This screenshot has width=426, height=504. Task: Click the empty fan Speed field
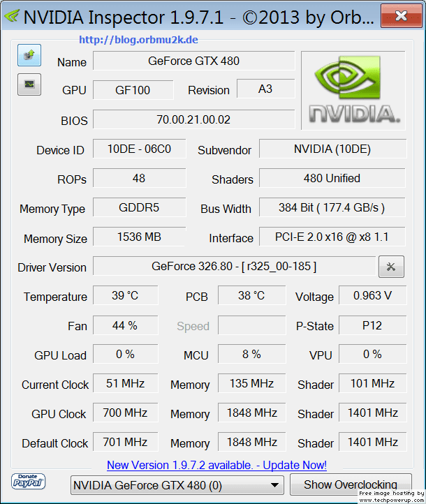251,325
